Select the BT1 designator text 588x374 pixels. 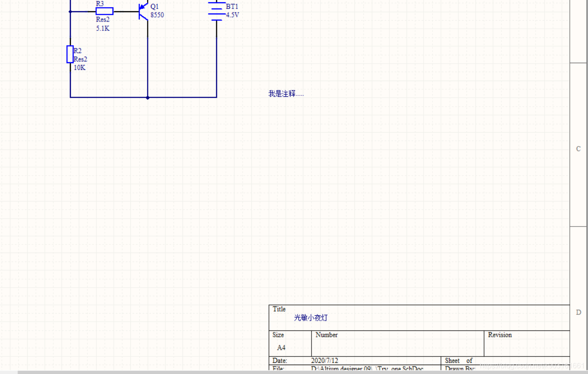tap(232, 7)
